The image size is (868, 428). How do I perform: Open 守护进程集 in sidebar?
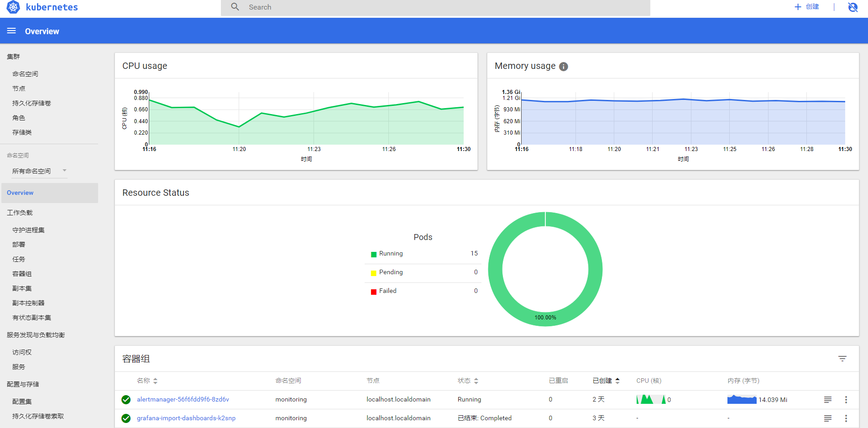(28, 230)
